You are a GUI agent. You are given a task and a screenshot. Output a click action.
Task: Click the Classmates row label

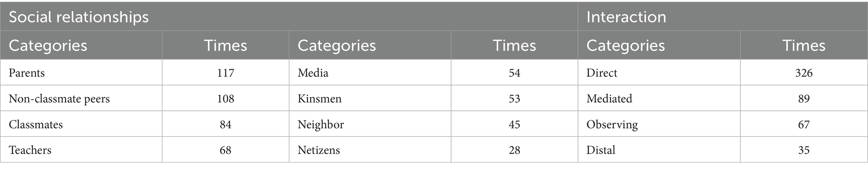36,124
